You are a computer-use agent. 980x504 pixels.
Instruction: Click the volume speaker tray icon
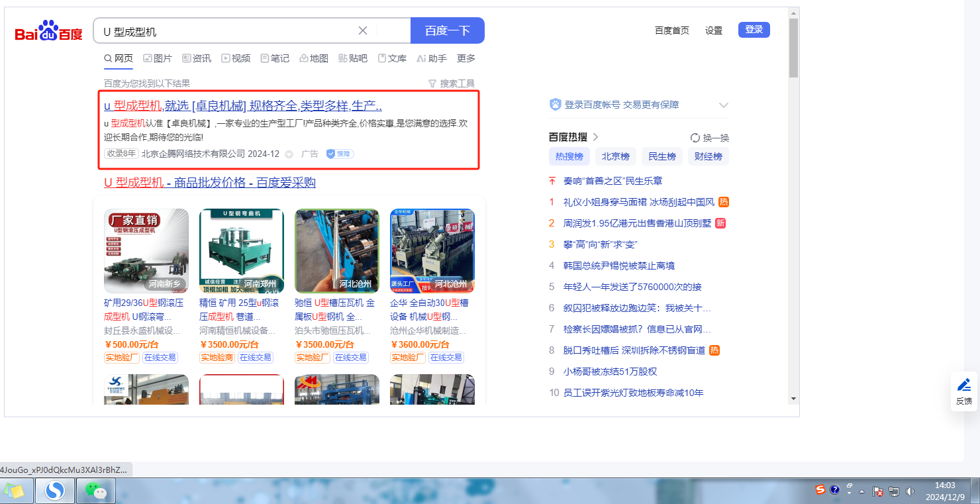click(x=910, y=491)
